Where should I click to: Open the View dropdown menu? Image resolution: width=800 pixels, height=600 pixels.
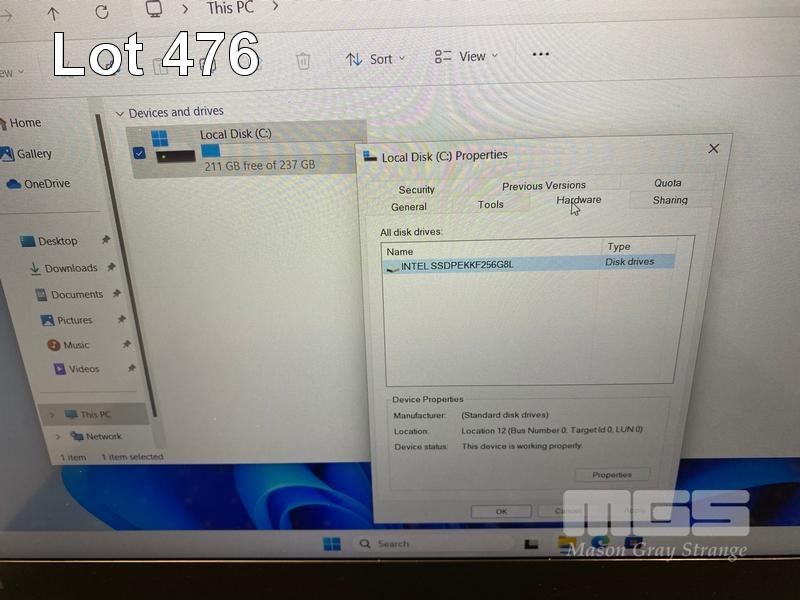coord(466,57)
